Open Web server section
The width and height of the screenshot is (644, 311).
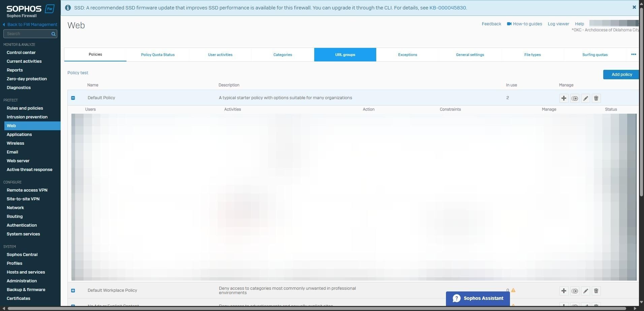[18, 161]
